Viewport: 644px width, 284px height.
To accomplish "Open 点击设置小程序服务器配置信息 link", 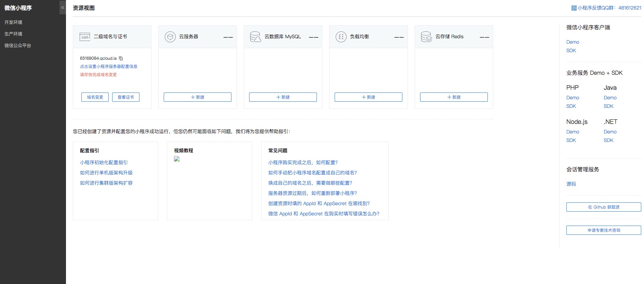I will (109, 67).
